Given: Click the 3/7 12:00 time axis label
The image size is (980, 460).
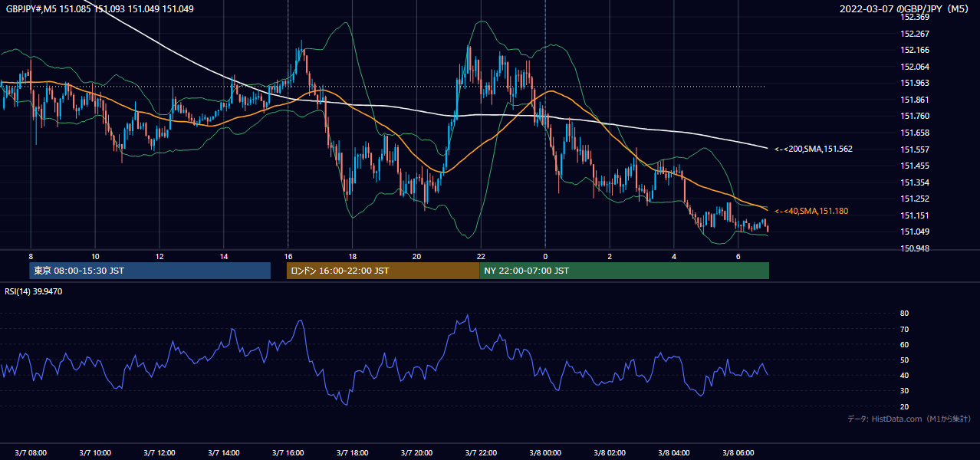Looking at the screenshot, I should 159,452.
